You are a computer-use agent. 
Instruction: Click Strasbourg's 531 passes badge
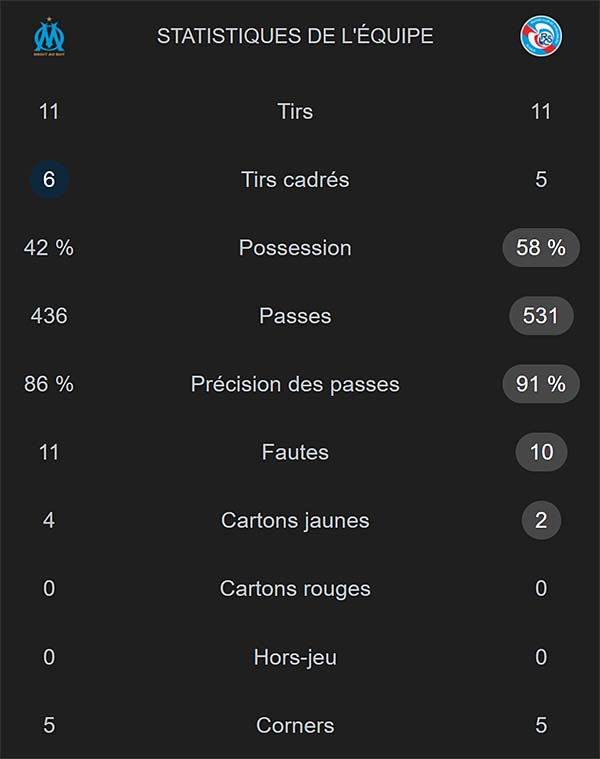click(541, 316)
